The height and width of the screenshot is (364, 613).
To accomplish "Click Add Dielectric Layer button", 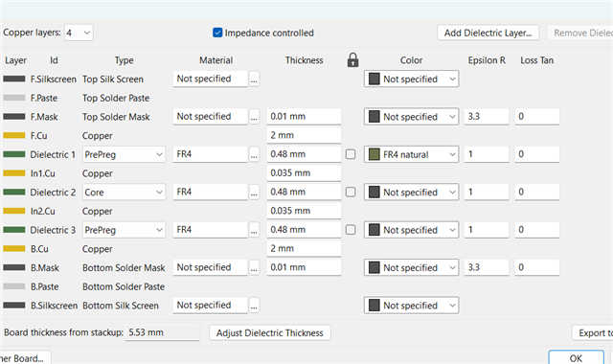I will click(488, 33).
